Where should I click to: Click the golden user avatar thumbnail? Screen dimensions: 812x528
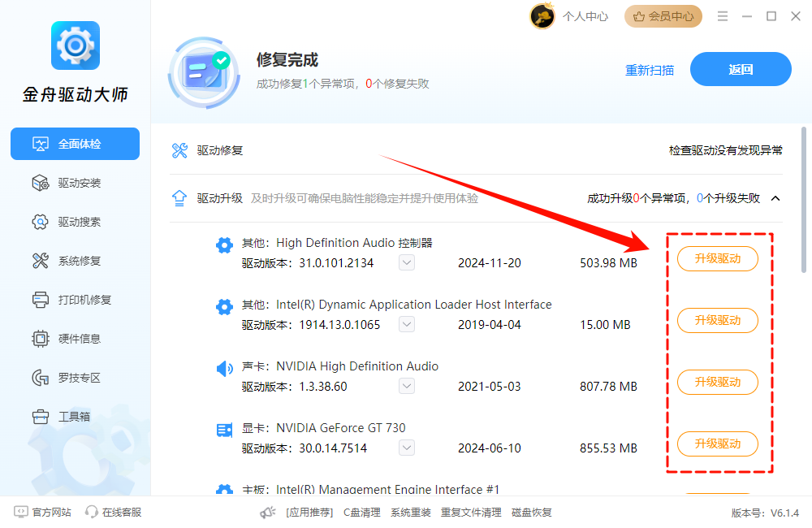click(x=542, y=15)
